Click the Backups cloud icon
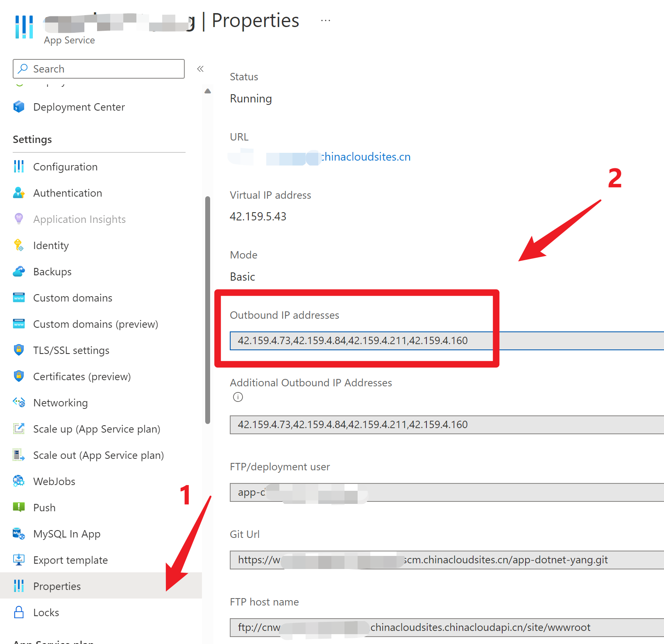Viewport: 664px width, 644px height. pyautogui.click(x=19, y=272)
